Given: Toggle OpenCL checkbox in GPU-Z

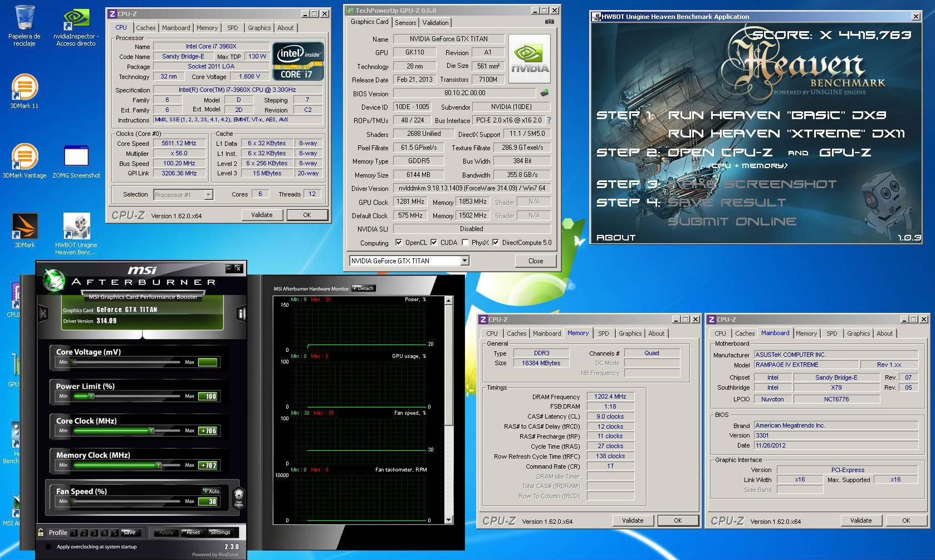Looking at the screenshot, I should 399,243.
